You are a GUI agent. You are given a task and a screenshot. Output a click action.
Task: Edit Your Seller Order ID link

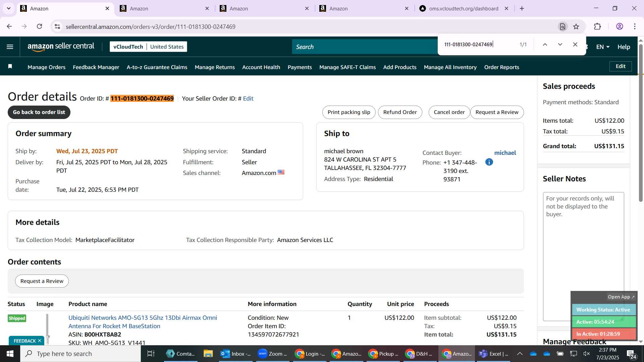click(248, 99)
